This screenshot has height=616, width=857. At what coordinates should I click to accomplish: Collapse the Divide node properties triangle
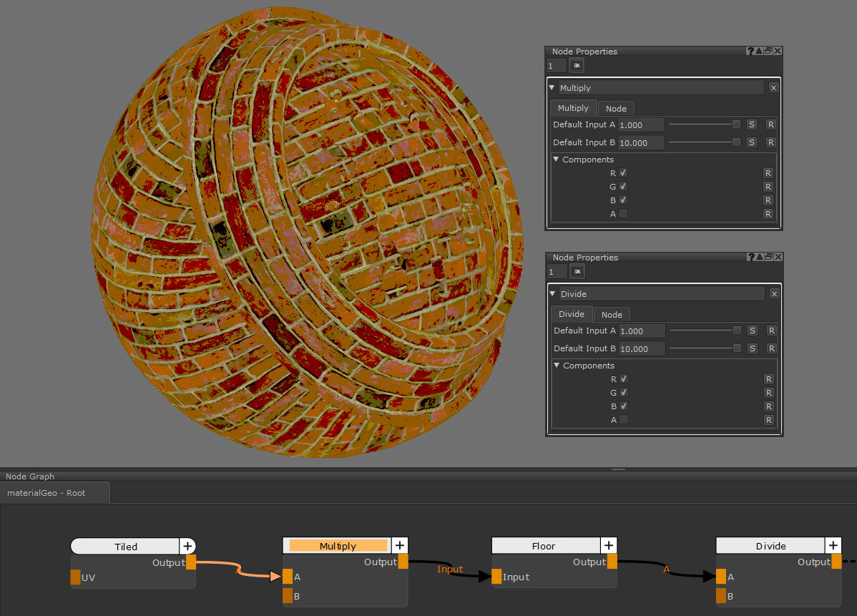[x=552, y=294]
